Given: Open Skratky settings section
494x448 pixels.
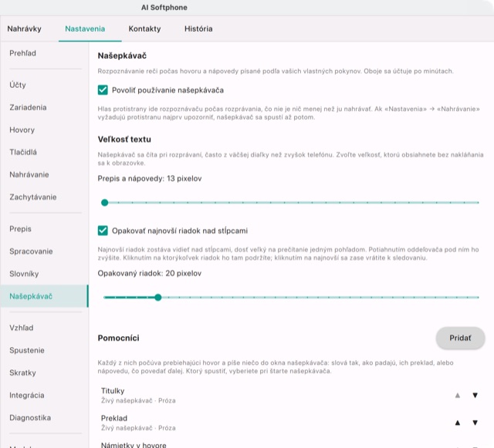Looking at the screenshot, I should [44, 372].
